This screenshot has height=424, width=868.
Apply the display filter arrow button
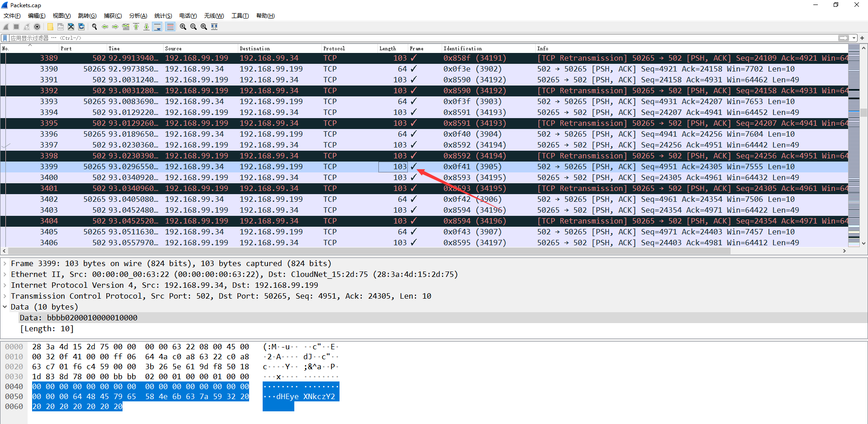pyautogui.click(x=843, y=38)
